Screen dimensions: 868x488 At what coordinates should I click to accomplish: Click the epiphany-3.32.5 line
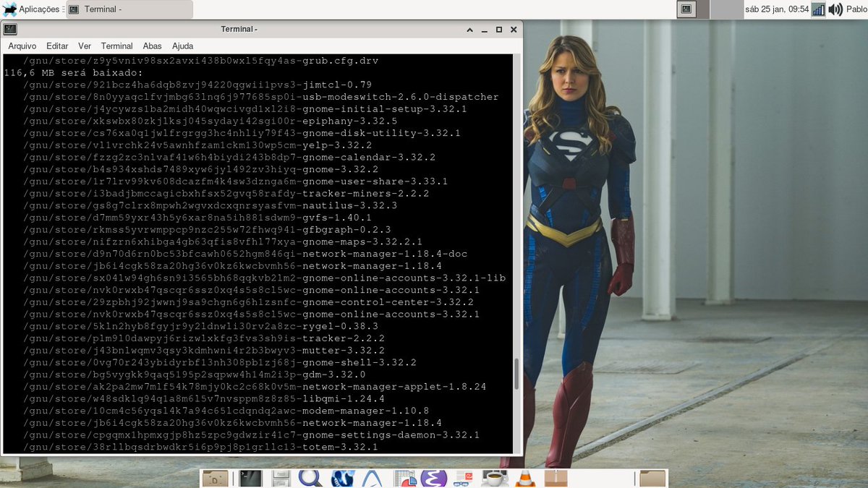click(210, 121)
